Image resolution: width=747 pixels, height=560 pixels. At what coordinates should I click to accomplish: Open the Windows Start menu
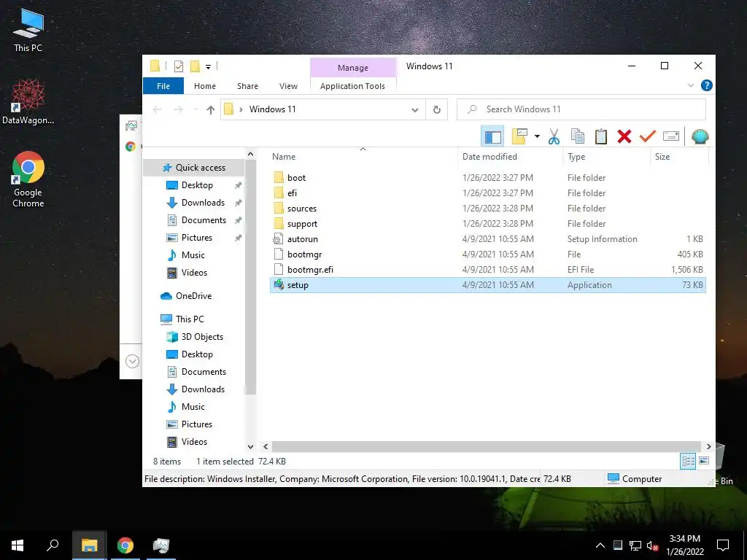coord(18,545)
